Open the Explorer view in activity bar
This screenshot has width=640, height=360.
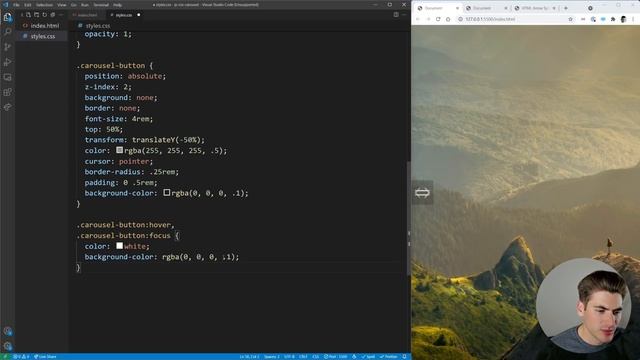(7, 17)
